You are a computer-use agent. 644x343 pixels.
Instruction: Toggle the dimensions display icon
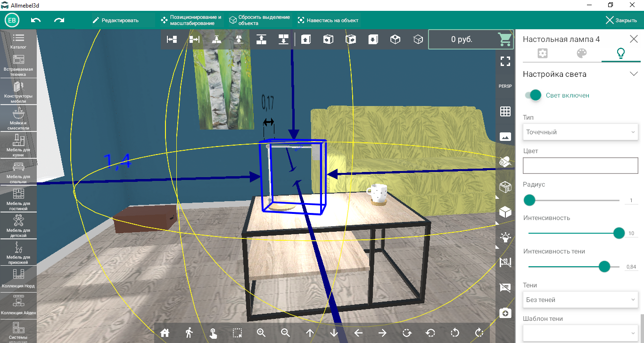point(505,262)
